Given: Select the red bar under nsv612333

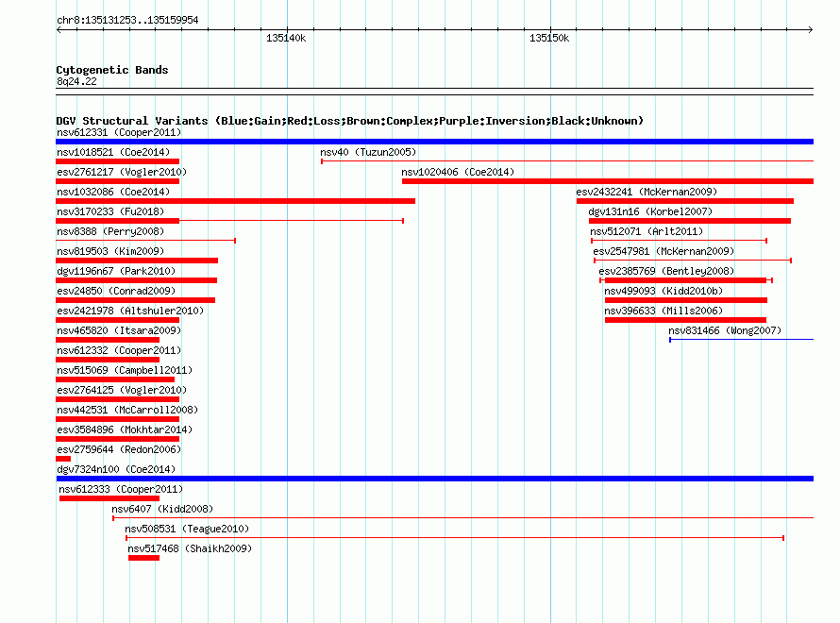Looking at the screenshot, I should (x=109, y=498).
